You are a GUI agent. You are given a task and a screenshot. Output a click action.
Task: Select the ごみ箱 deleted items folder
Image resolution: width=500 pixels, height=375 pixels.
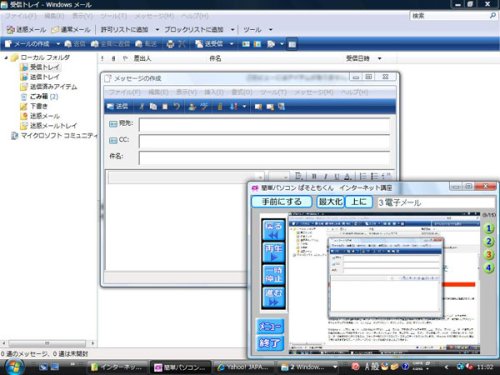point(40,96)
